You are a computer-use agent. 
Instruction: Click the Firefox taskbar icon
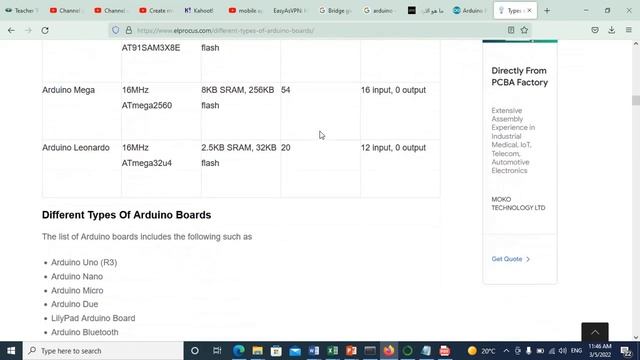pyautogui.click(x=389, y=351)
